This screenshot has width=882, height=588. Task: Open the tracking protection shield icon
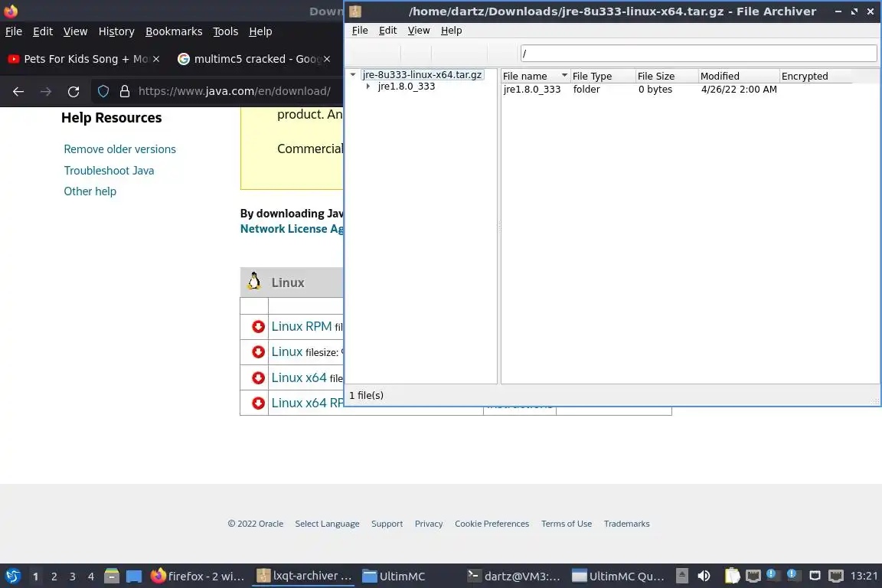tap(103, 91)
